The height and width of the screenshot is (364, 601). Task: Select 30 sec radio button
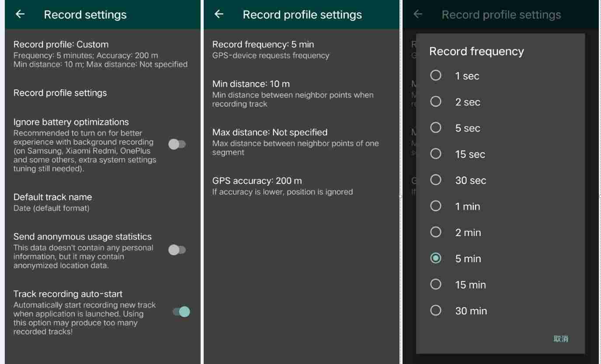click(x=436, y=180)
